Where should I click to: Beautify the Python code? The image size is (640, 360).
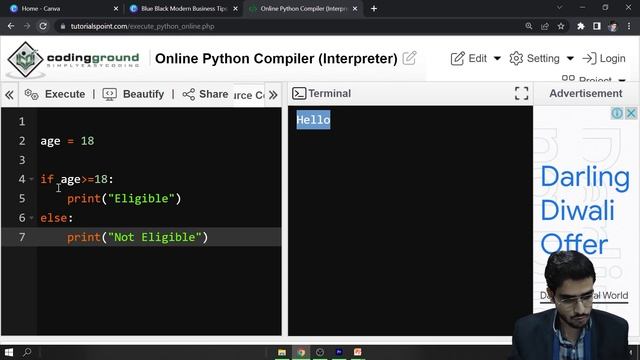pos(143,94)
